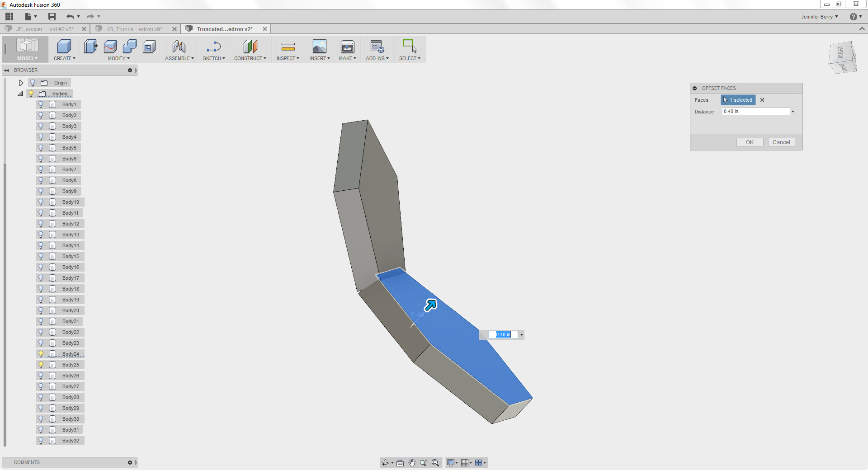
Task: Click the Zoom Window icon
Action: (x=423, y=463)
